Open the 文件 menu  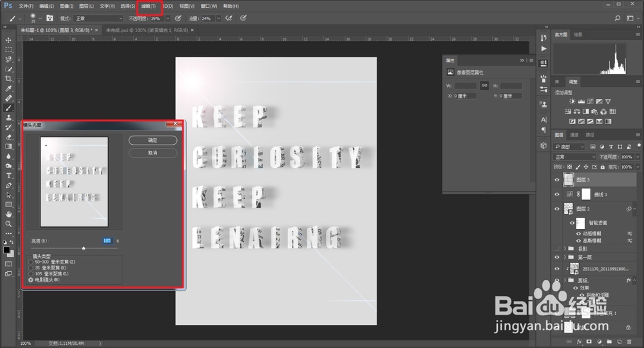[26, 6]
